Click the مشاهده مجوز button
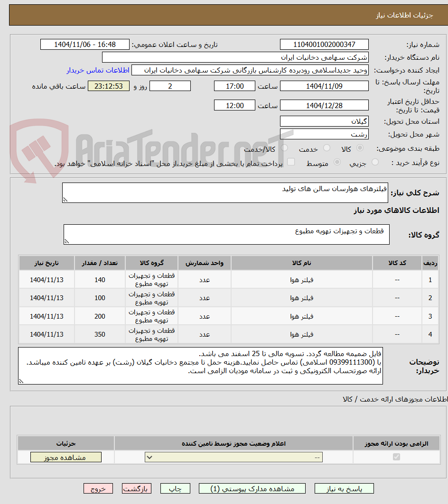 click(x=65, y=457)
